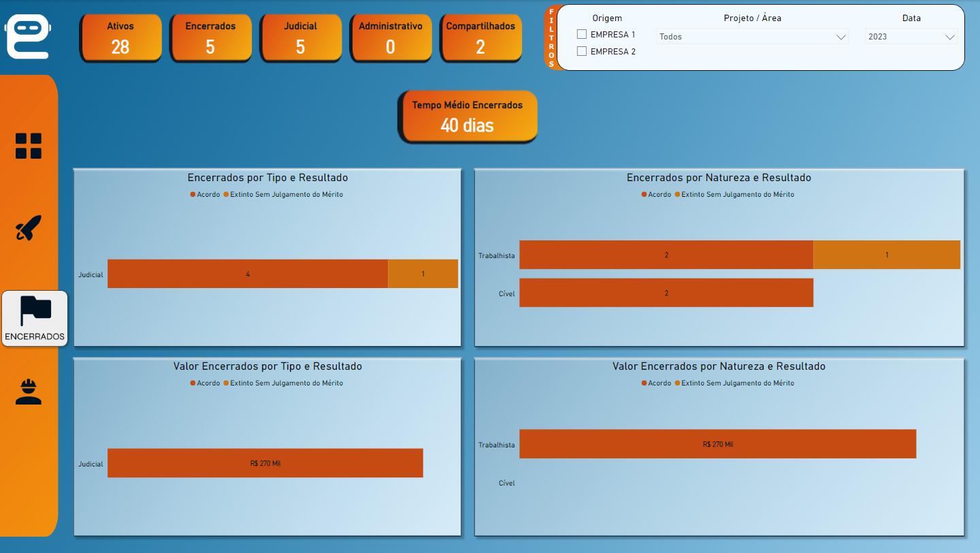Select Trabalhista Extinto bar in Encerrados por Natureza
The width and height of the screenshot is (980, 553).
point(887,255)
